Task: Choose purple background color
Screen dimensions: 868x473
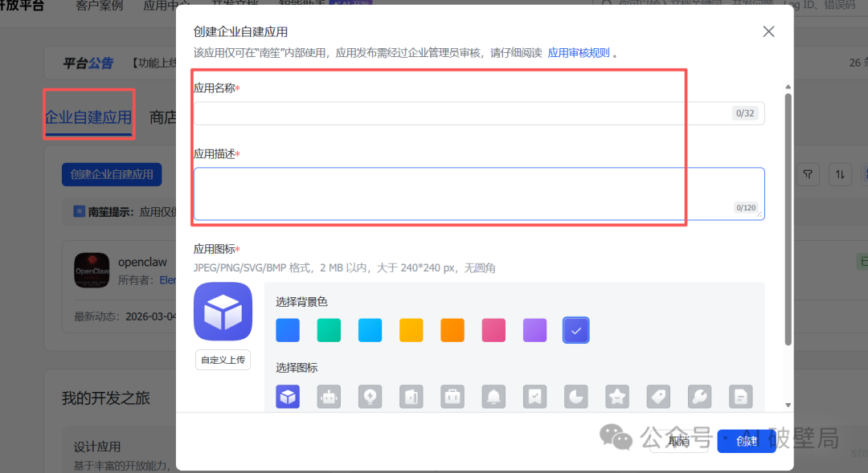Action: tap(534, 330)
